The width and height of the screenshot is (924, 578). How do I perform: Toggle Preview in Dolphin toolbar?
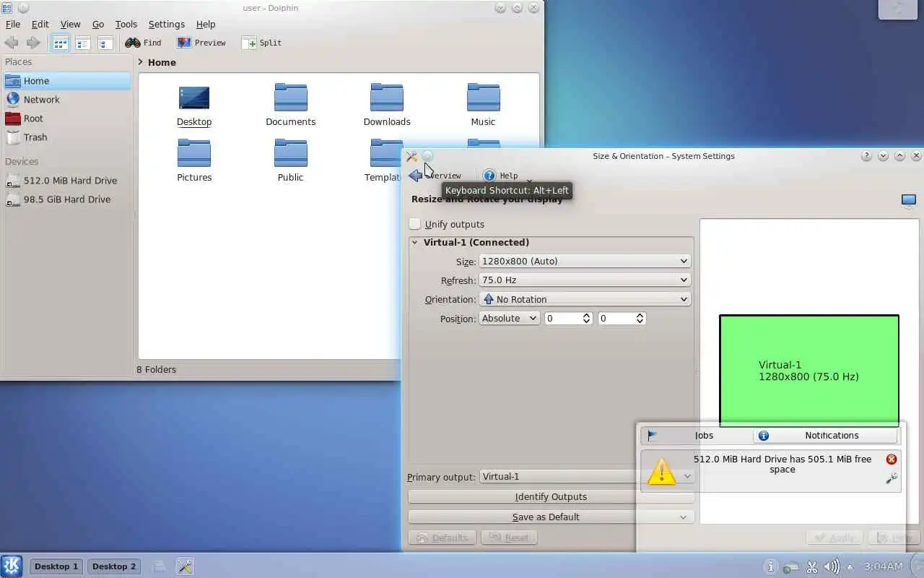(201, 43)
